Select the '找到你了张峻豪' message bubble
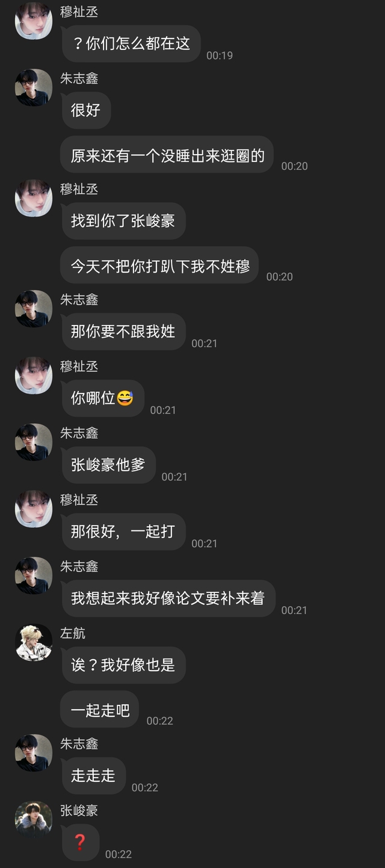 tap(123, 221)
